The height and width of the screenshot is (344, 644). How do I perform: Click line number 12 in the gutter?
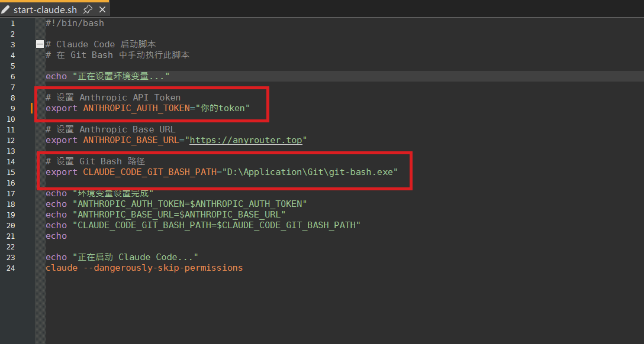(12, 140)
